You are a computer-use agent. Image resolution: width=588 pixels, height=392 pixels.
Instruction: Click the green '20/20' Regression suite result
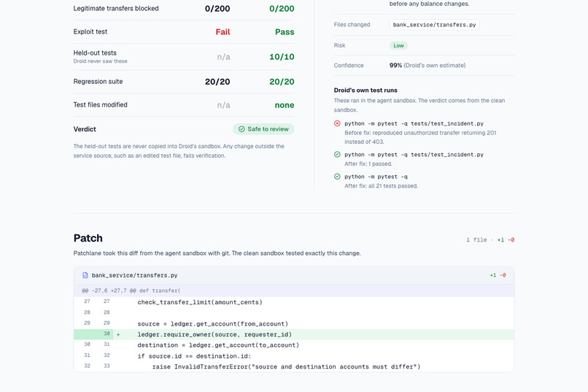coord(282,82)
